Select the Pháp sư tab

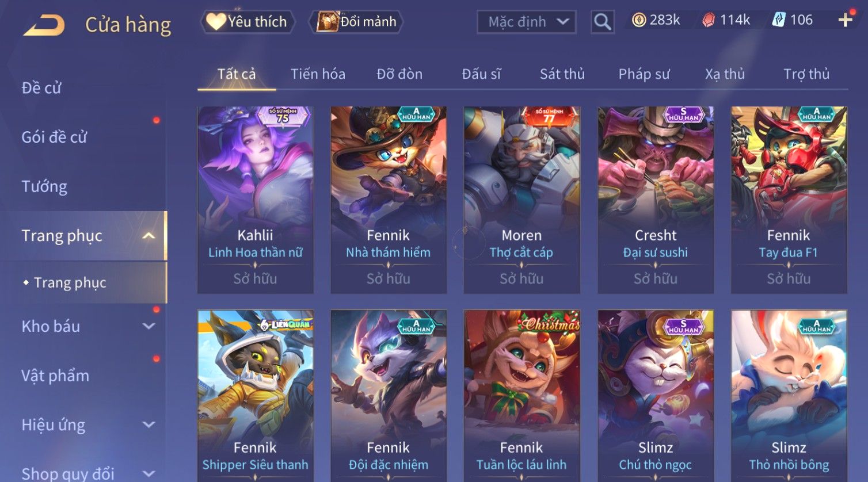click(x=644, y=74)
